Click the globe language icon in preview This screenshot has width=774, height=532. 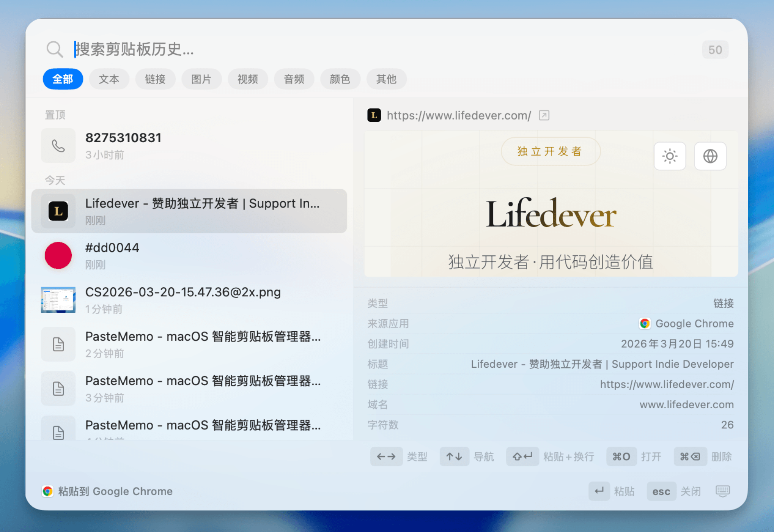coord(710,156)
